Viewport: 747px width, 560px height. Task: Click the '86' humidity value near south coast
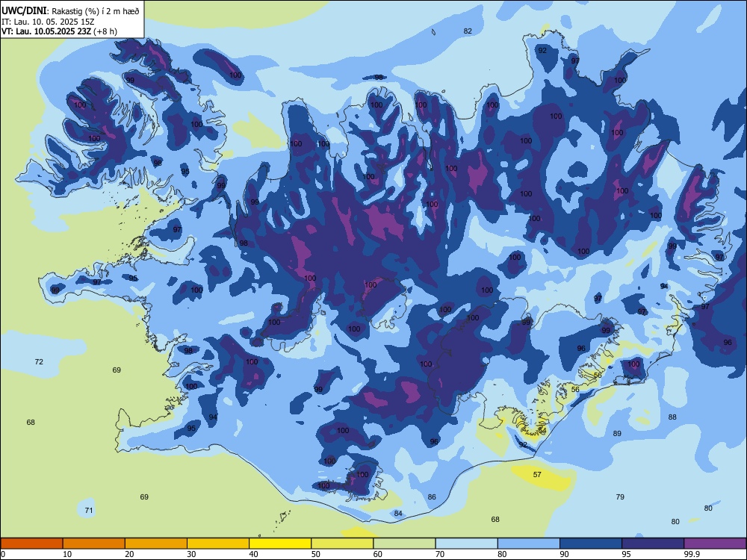click(432, 497)
